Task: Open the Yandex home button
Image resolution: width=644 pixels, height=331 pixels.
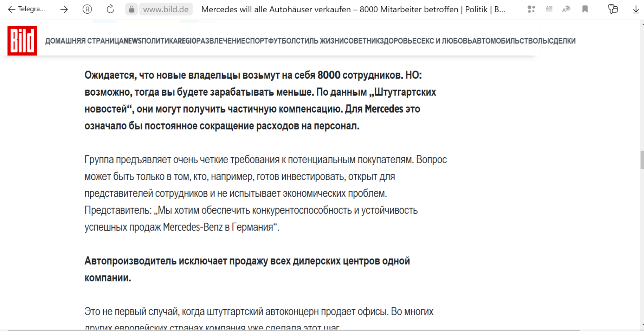Action: click(87, 9)
